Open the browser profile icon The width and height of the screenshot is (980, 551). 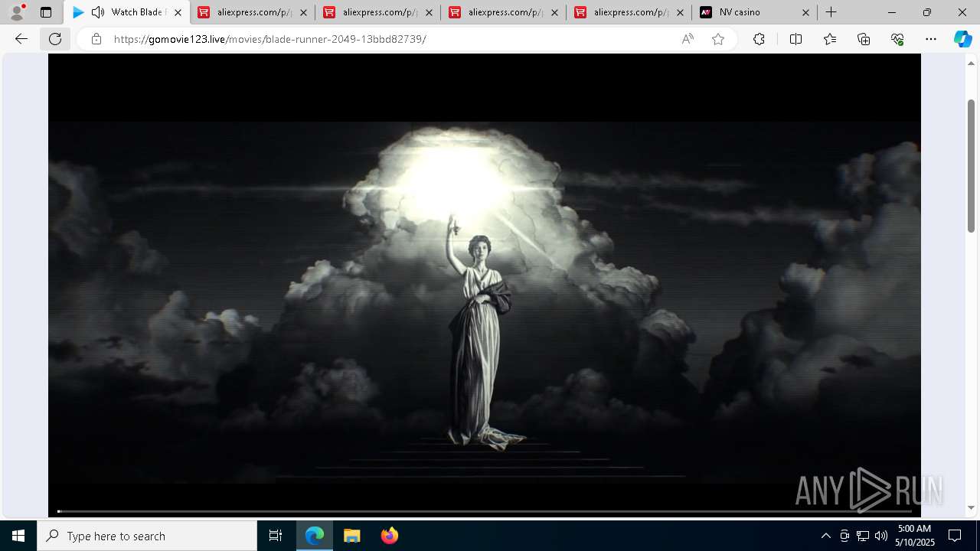pos(17,12)
